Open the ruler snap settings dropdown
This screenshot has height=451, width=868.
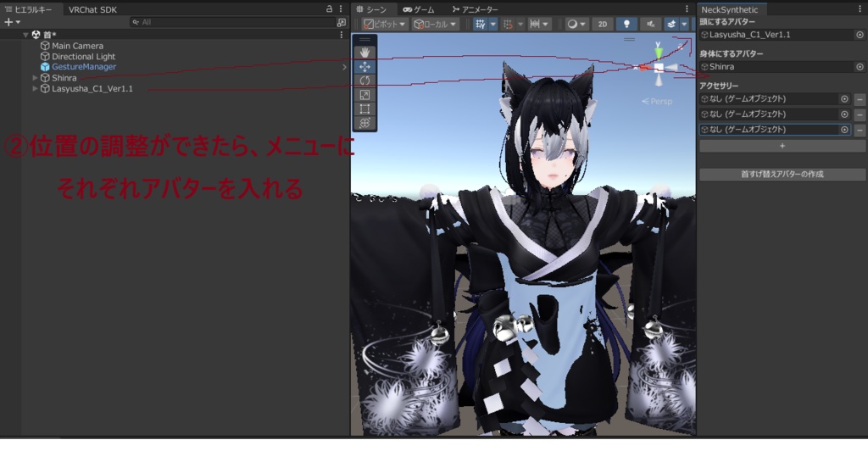coord(538,25)
